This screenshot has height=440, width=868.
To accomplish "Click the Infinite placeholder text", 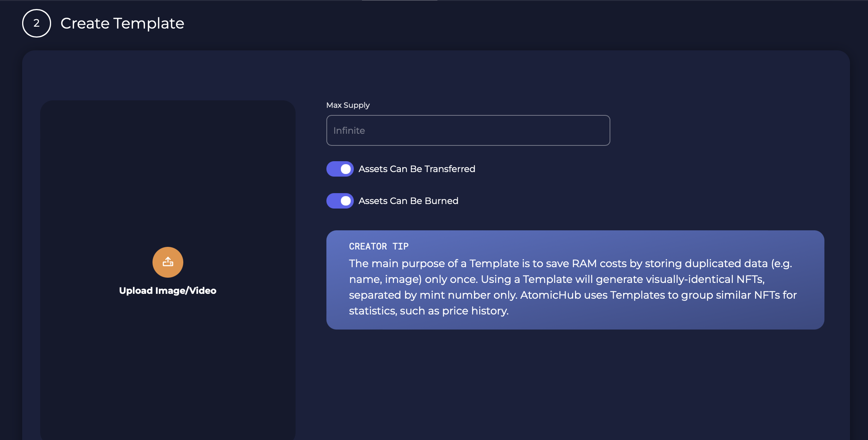I will pos(349,130).
